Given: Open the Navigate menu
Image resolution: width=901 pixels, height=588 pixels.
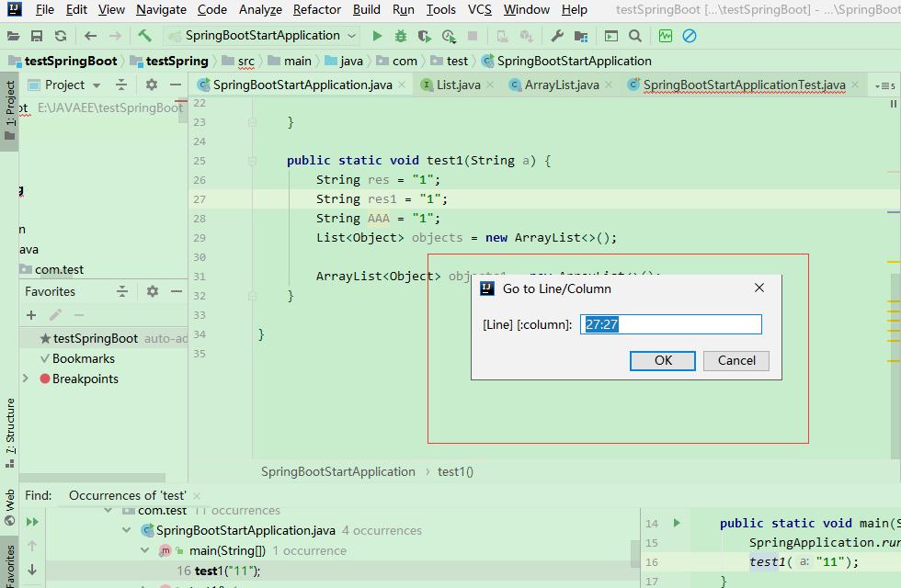Looking at the screenshot, I should 161,10.
